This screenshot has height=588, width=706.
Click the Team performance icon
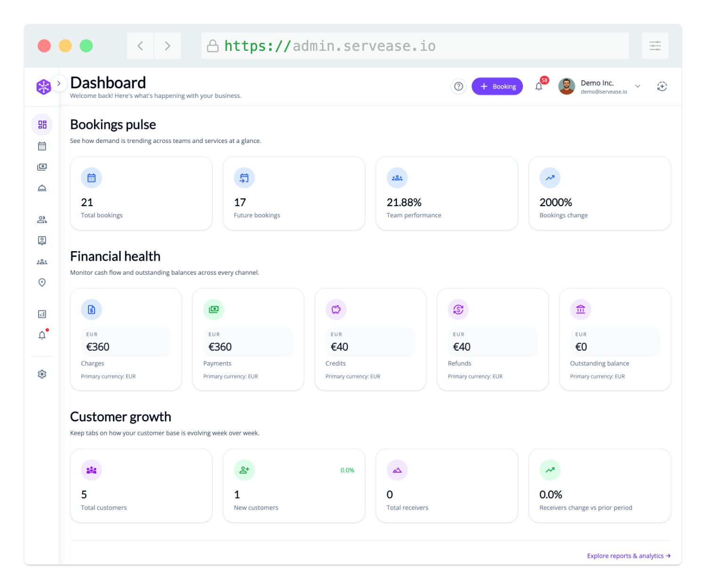397,178
